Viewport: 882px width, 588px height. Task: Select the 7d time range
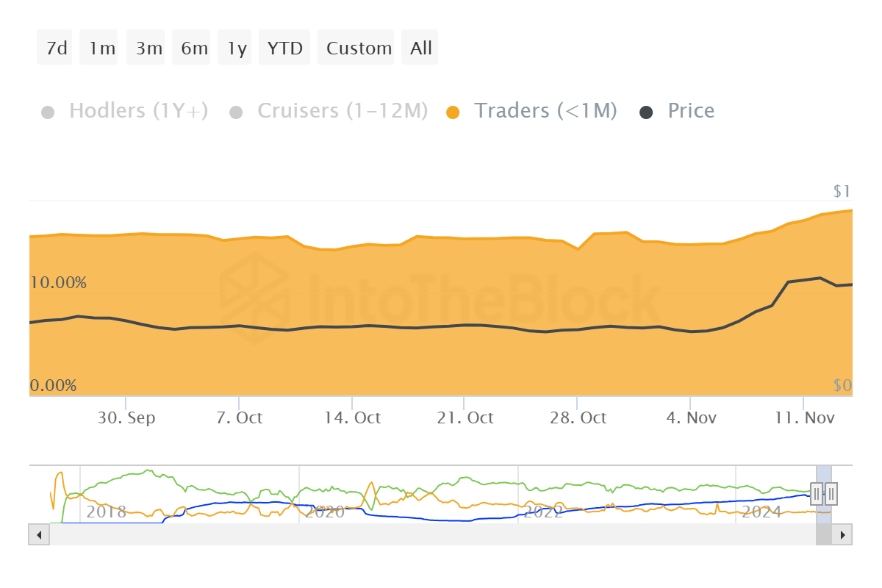tap(57, 48)
